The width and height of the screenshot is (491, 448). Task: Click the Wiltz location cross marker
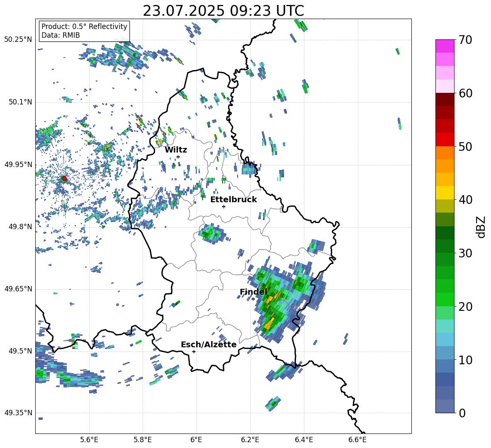point(178,157)
